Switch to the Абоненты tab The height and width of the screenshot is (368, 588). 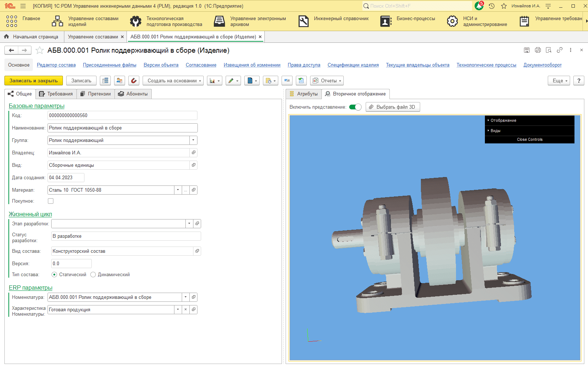(133, 94)
